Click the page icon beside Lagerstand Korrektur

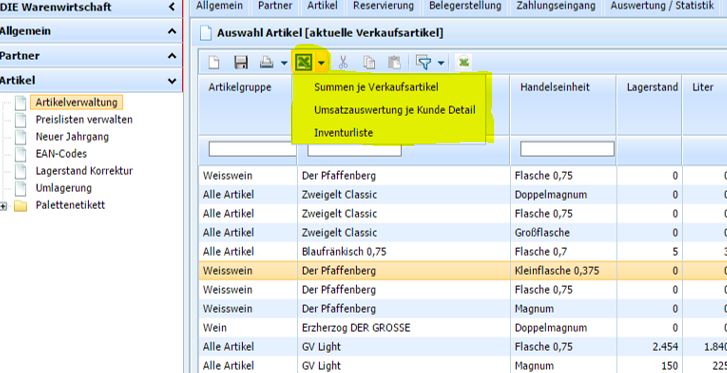20,171
